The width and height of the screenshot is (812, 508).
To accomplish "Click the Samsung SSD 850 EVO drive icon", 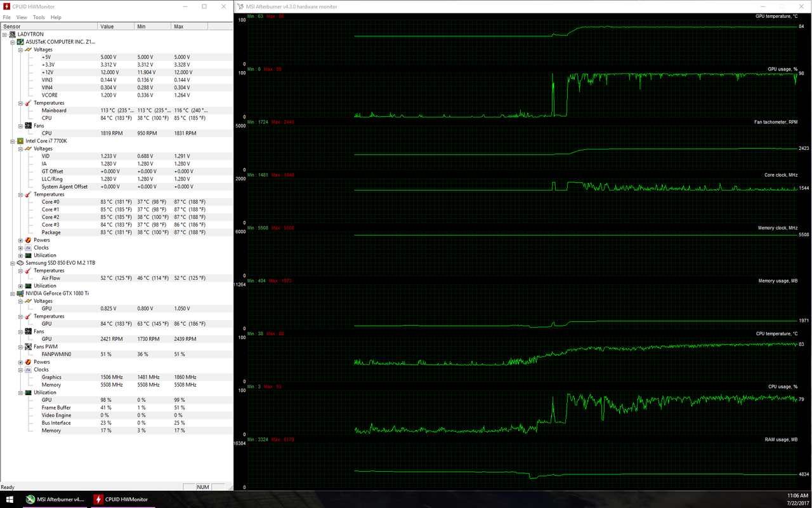I will pyautogui.click(x=20, y=263).
